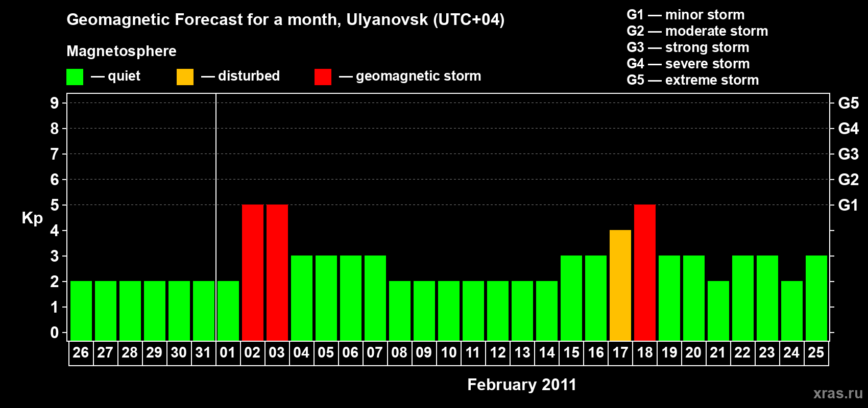This screenshot has height=408, width=868.
Task: Click the green bar for day 26
Action: tap(81, 311)
